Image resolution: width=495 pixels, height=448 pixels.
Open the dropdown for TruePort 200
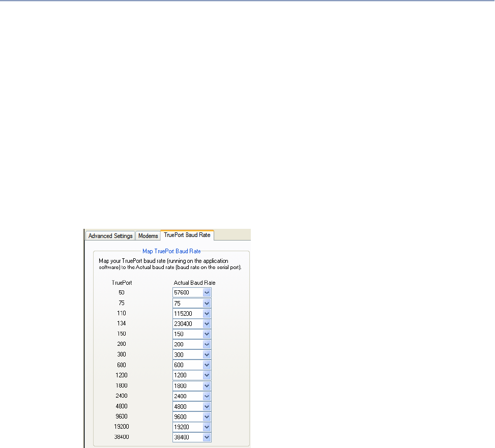coord(207,344)
